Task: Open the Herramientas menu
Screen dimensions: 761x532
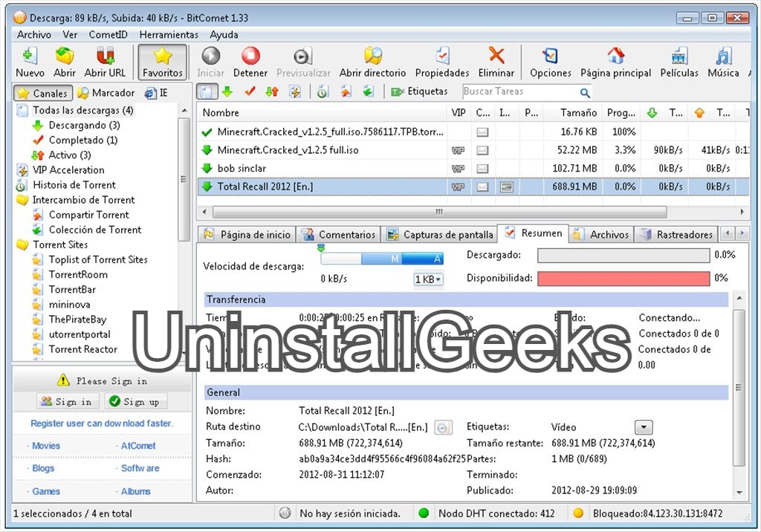Action: [169, 34]
